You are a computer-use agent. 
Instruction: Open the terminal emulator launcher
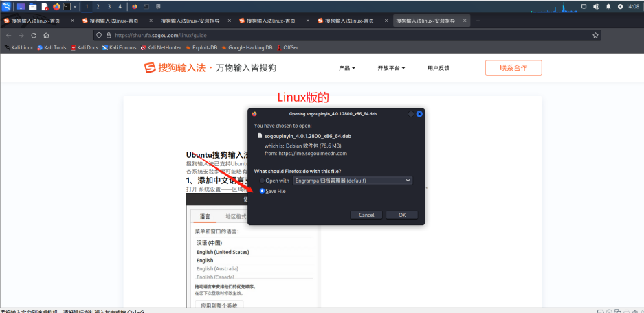tap(67, 7)
